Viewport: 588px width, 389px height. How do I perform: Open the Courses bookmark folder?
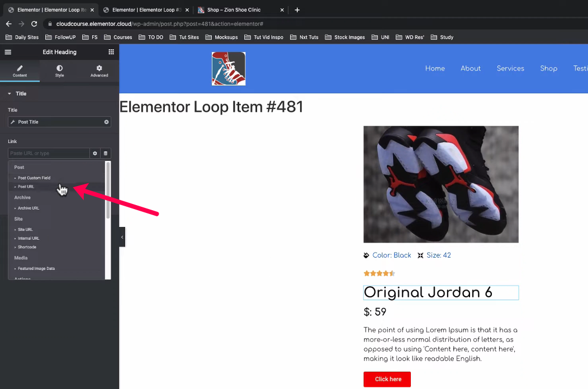point(118,37)
